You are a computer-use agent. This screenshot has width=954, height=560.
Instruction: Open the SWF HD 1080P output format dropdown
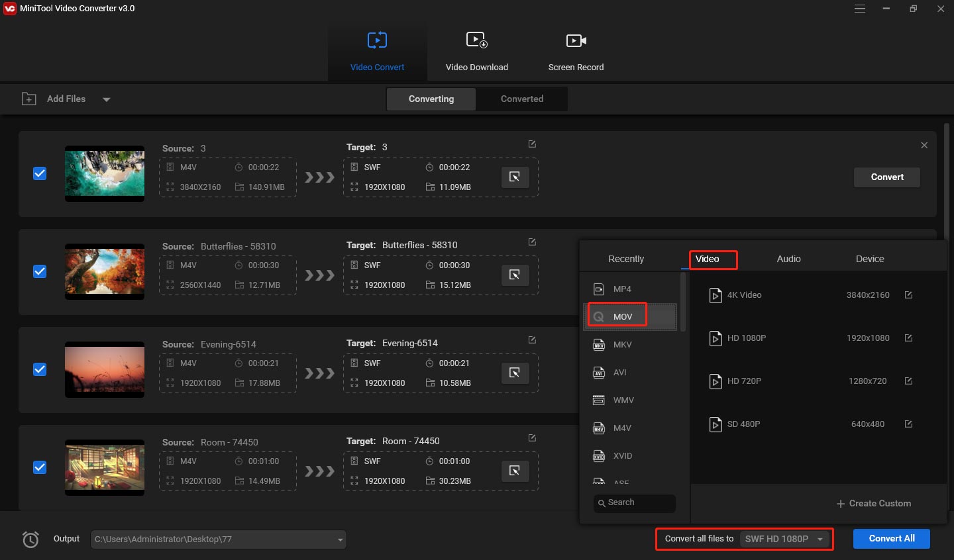pos(785,539)
